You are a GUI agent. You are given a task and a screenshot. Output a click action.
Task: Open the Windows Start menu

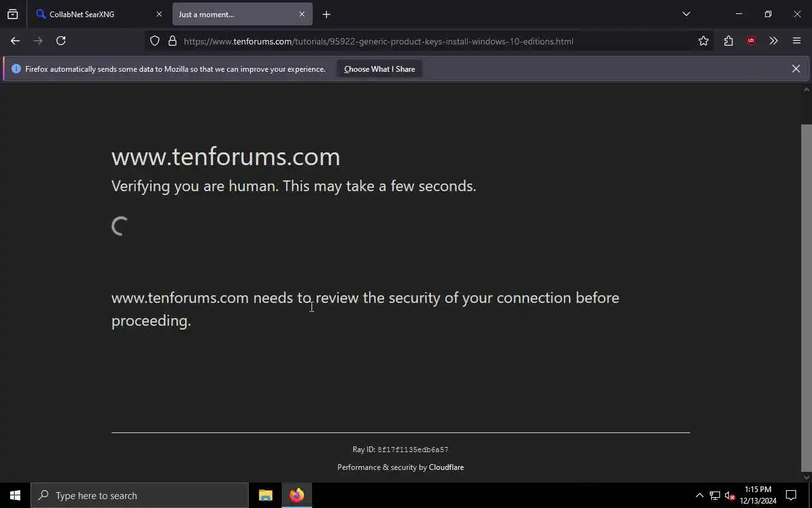[x=15, y=495]
